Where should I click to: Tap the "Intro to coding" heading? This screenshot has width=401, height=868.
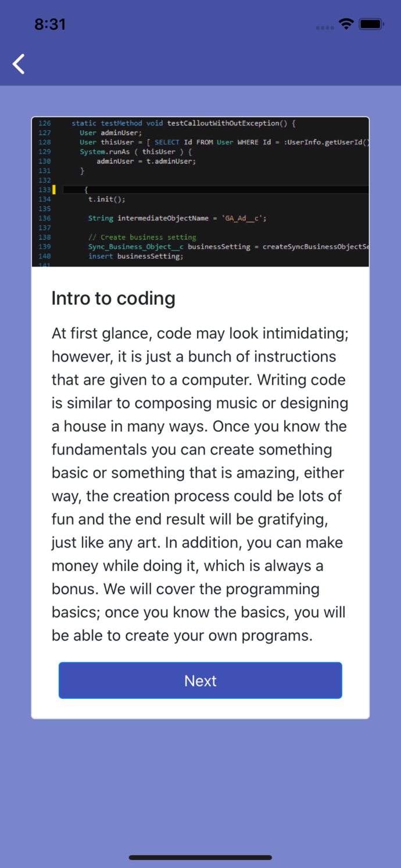pyautogui.click(x=113, y=298)
